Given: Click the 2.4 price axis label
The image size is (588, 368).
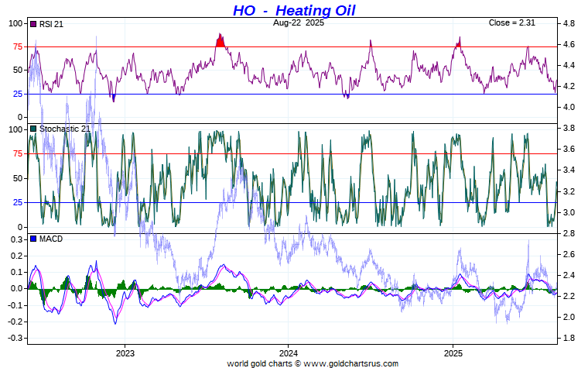Looking at the screenshot, I should (x=569, y=276).
